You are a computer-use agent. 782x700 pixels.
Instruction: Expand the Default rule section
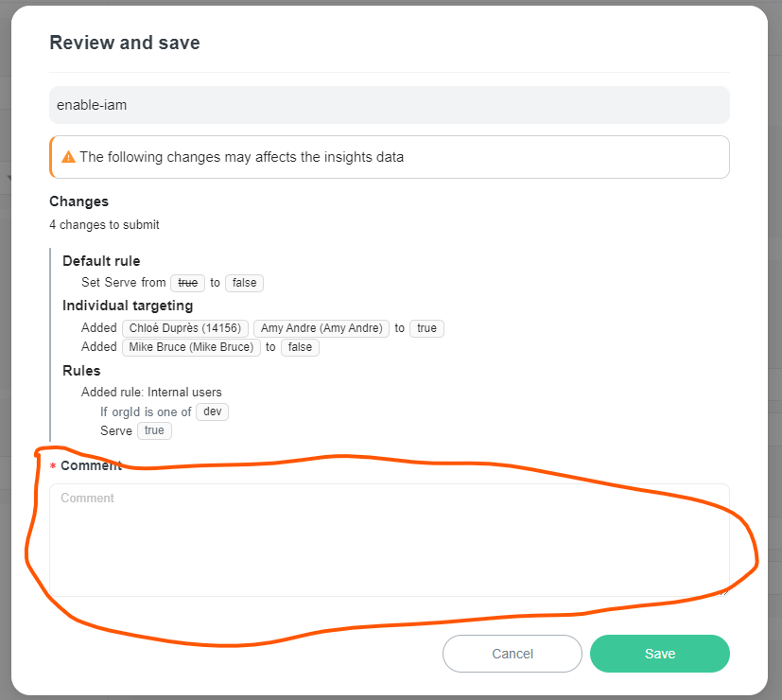coord(101,261)
